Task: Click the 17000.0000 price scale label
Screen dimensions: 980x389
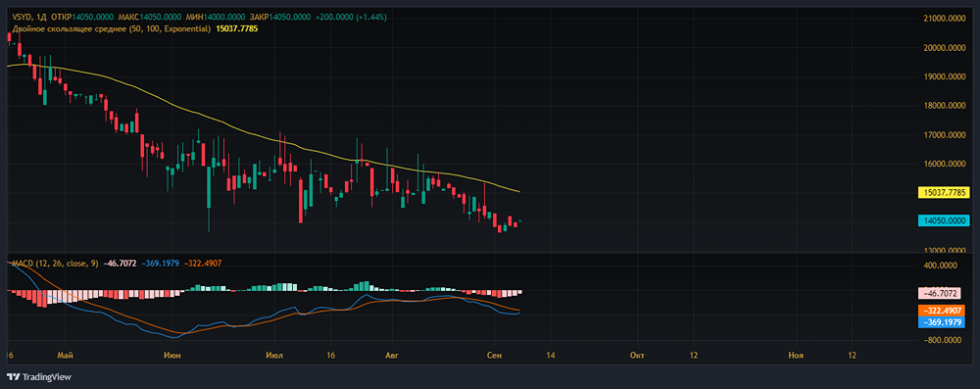Action: point(945,134)
